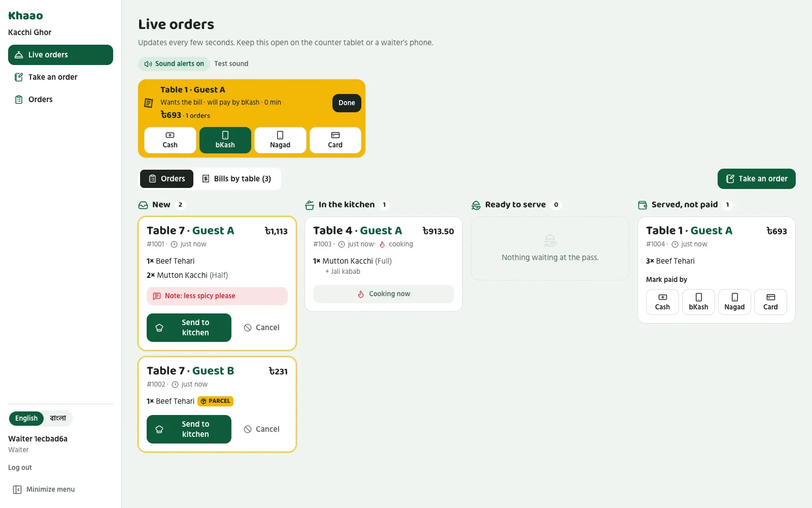Click the PARCEL badge on order #1002

point(216,401)
